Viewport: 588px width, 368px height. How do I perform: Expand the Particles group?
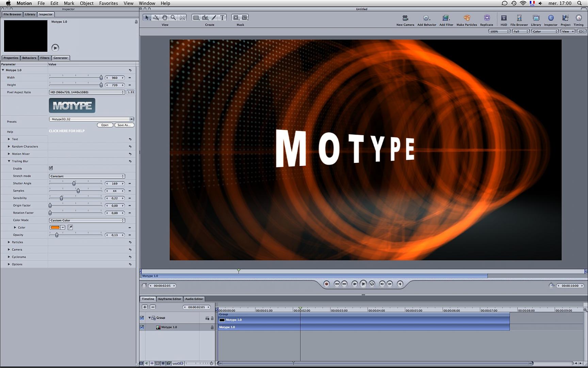click(9, 242)
